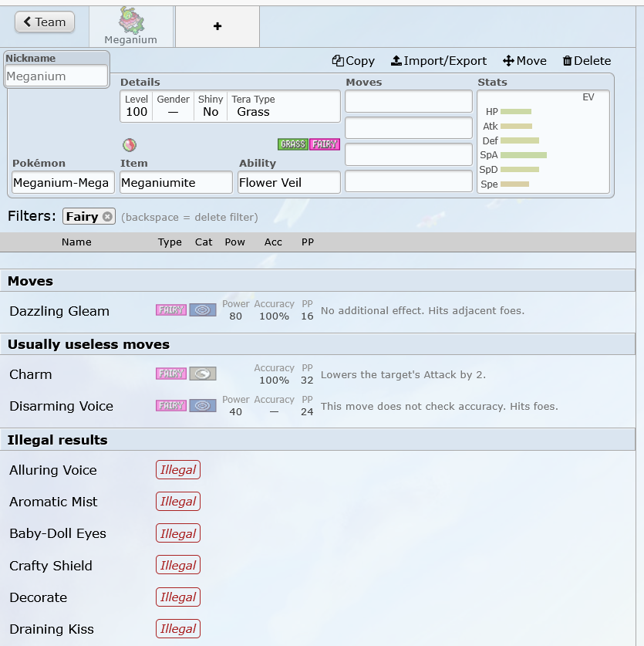Open the Stats EV panel
Image resolution: width=644 pixels, height=646 pixels.
543,142
